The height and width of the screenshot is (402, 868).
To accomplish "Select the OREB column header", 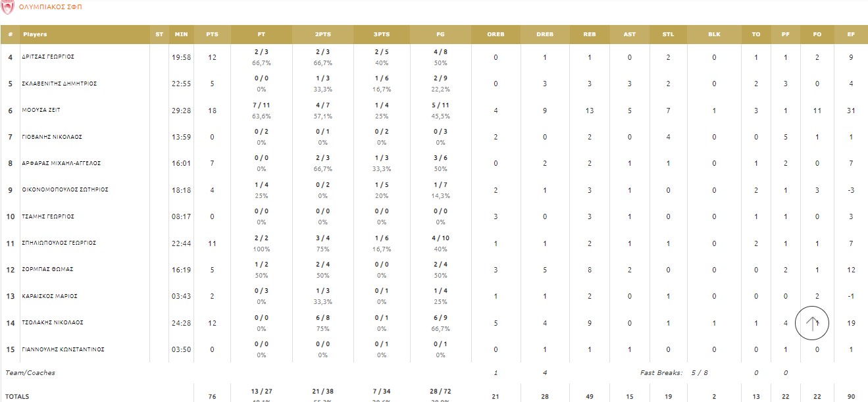I will 496,34.
